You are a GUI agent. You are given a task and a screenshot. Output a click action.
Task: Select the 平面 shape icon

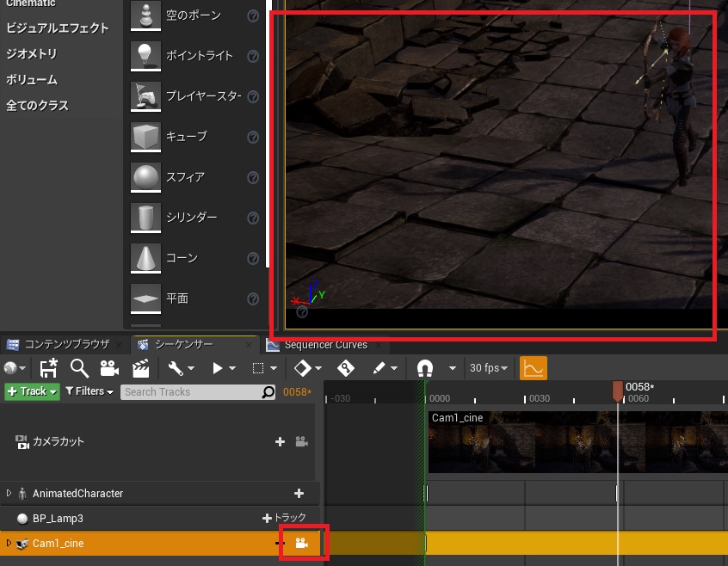pyautogui.click(x=145, y=298)
